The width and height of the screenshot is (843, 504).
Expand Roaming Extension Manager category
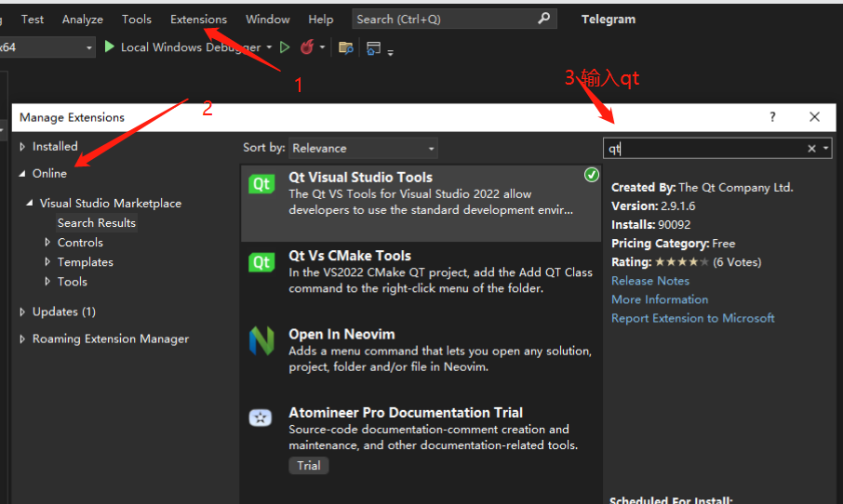(22, 339)
